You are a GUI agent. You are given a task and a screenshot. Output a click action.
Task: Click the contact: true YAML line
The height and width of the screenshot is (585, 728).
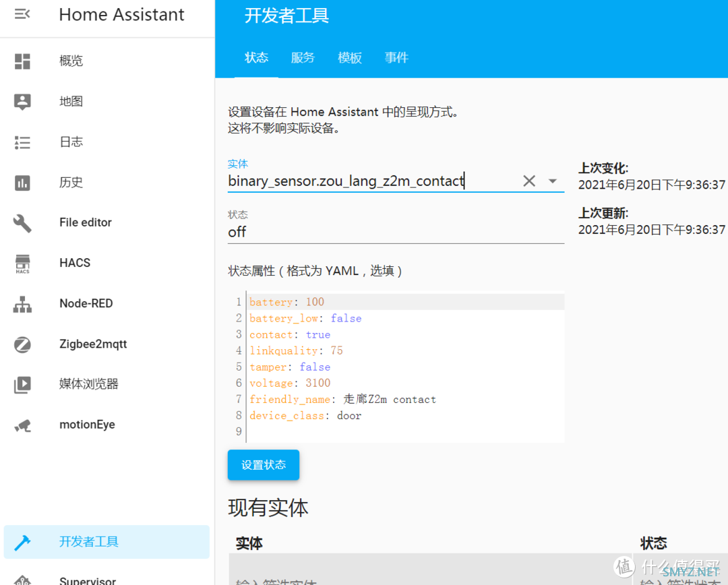[x=406, y=334]
